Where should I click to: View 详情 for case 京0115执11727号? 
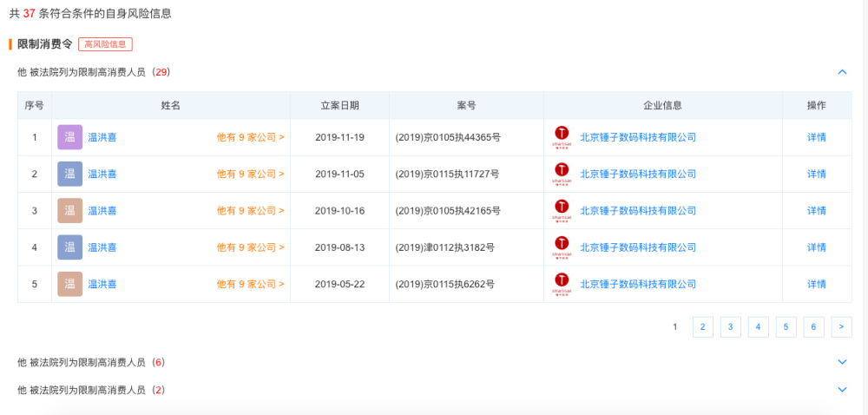click(x=817, y=174)
